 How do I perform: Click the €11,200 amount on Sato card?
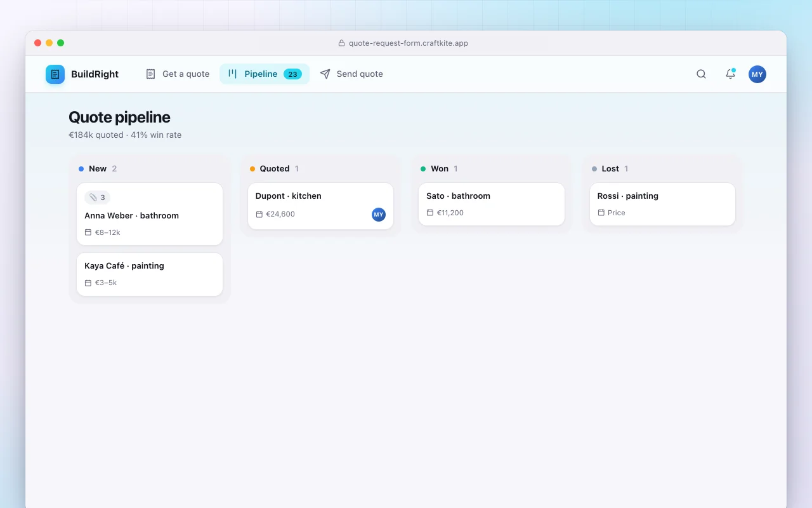pyautogui.click(x=450, y=213)
